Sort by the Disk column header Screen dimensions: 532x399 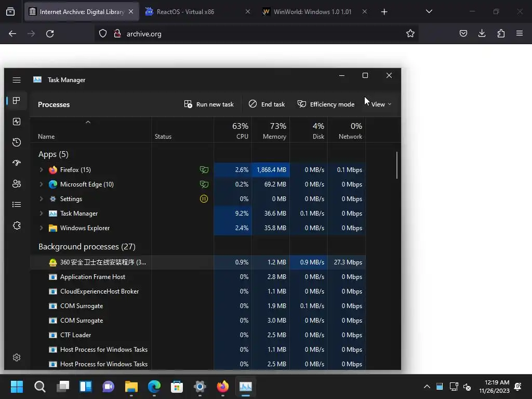click(x=309, y=131)
